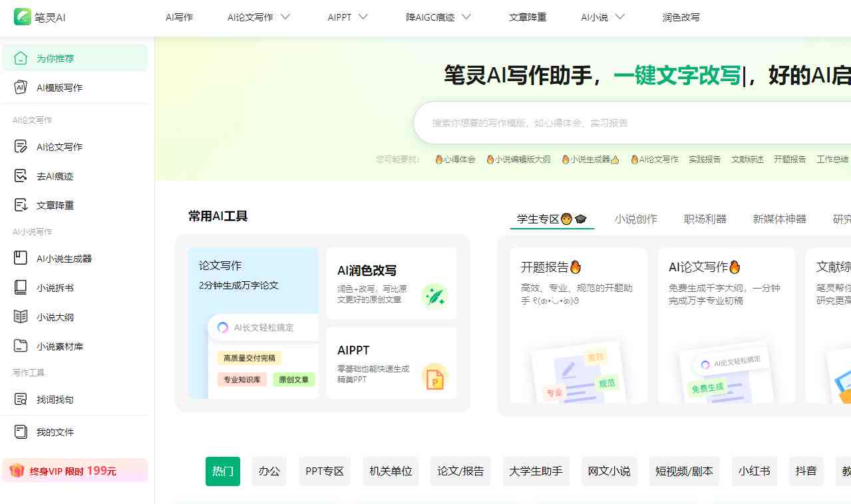Switch to the 小说创作 tab

[635, 219]
